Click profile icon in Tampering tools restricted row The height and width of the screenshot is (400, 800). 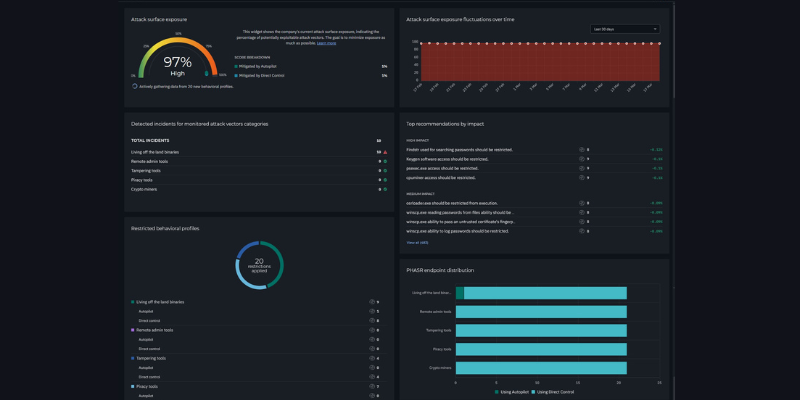(372, 357)
